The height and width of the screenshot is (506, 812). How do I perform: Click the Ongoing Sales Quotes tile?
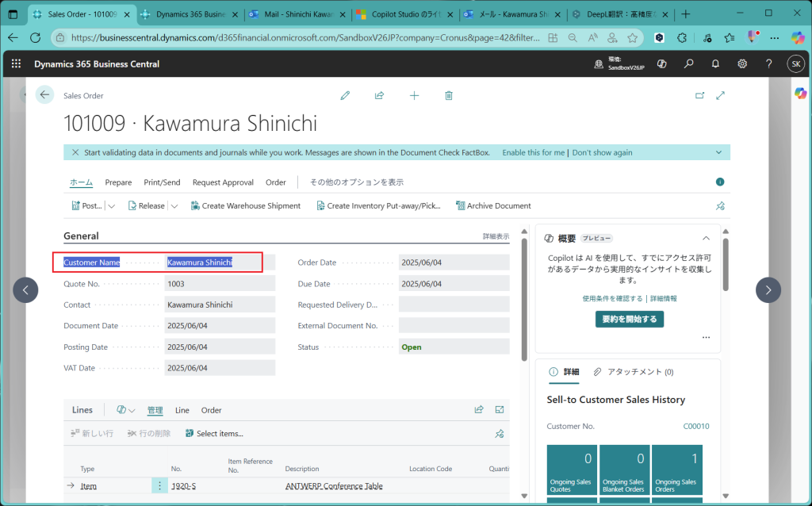[x=572, y=470]
